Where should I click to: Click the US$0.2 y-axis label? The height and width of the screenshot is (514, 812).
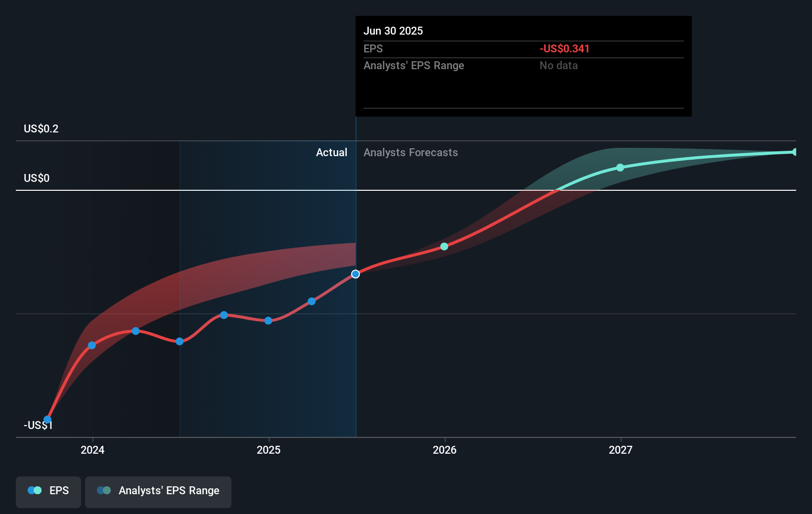coord(41,129)
